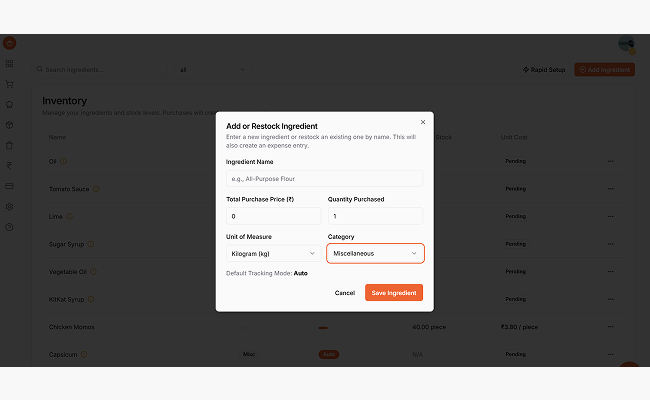Click the user avatar at top right

pyautogui.click(x=626, y=44)
